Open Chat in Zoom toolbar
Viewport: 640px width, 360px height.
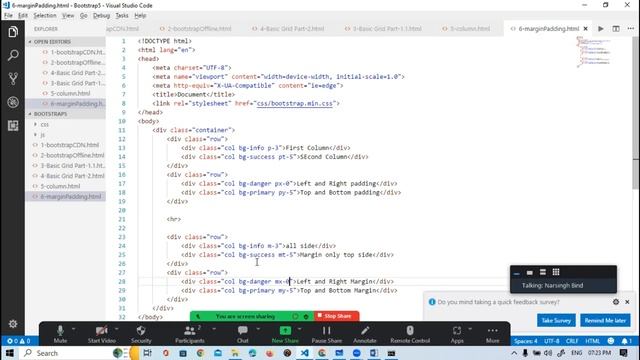pos(242,334)
